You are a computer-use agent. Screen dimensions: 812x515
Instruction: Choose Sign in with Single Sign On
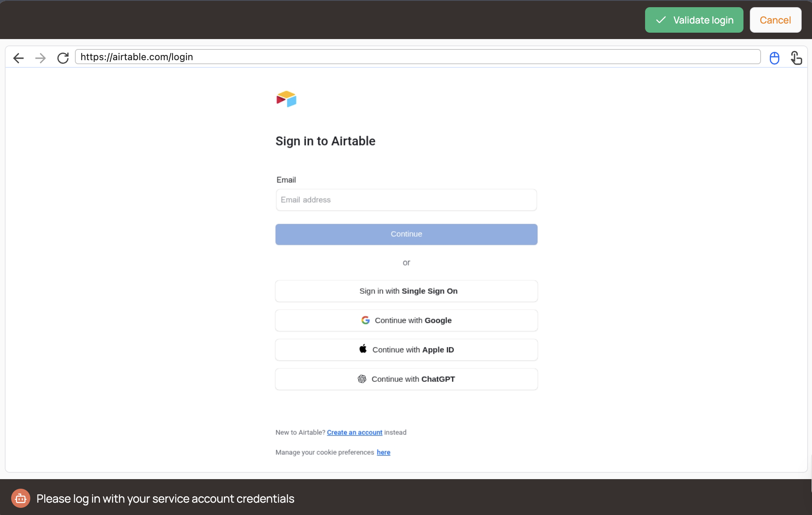406,291
